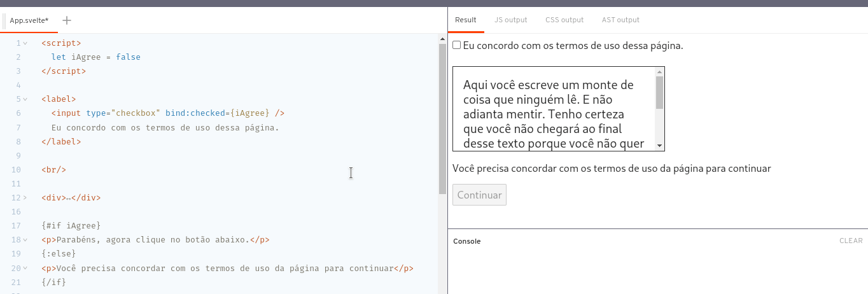Image resolution: width=868 pixels, height=294 pixels.
Task: Open the JS output tab
Action: point(511,20)
